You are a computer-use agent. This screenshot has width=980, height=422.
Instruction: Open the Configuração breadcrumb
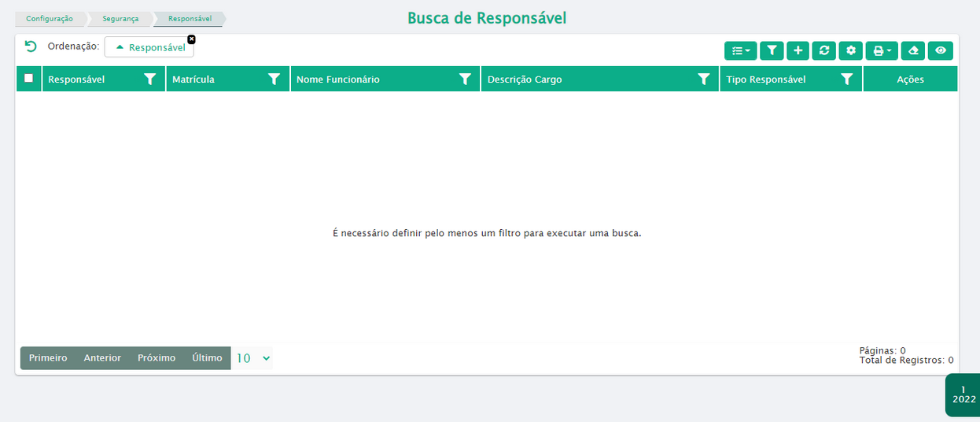50,18
